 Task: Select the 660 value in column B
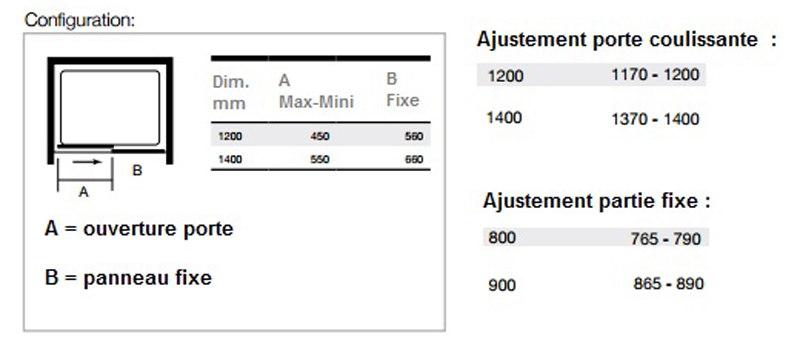414,159
